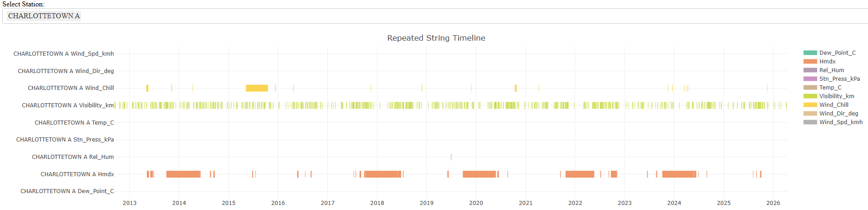
Task: Select the wide Wind_Chill bar in 2015
Action: tap(257, 88)
